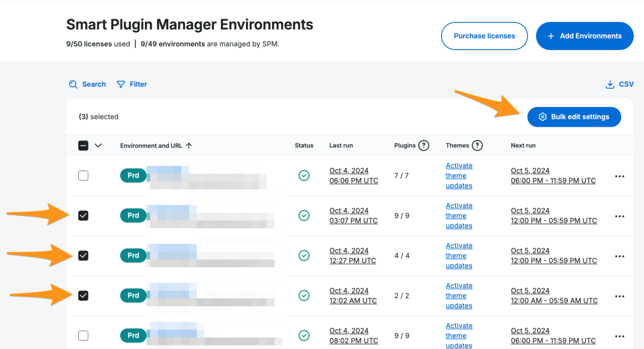Select the Status column header
The image size is (644, 349).
pos(304,145)
